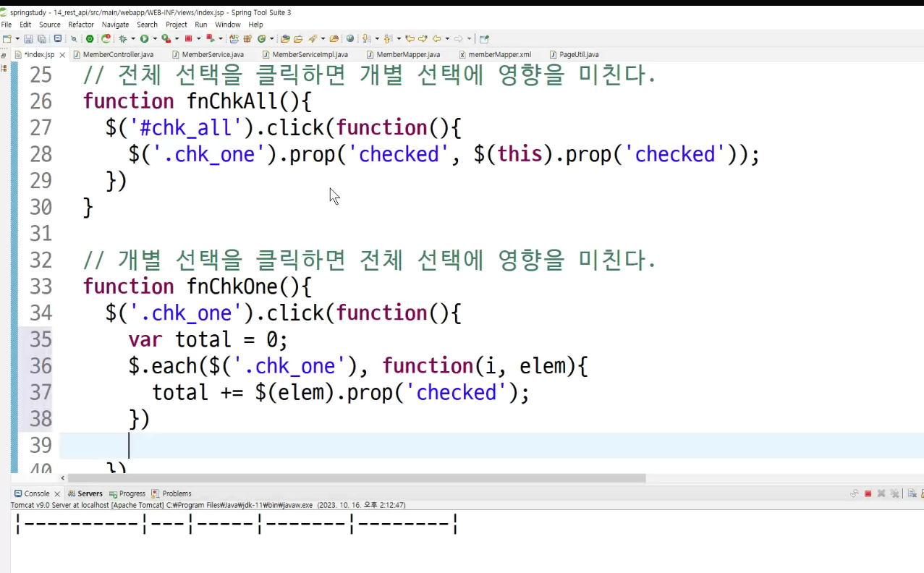
Task: Click the Pin Editor toolbar icon
Action: point(484,38)
